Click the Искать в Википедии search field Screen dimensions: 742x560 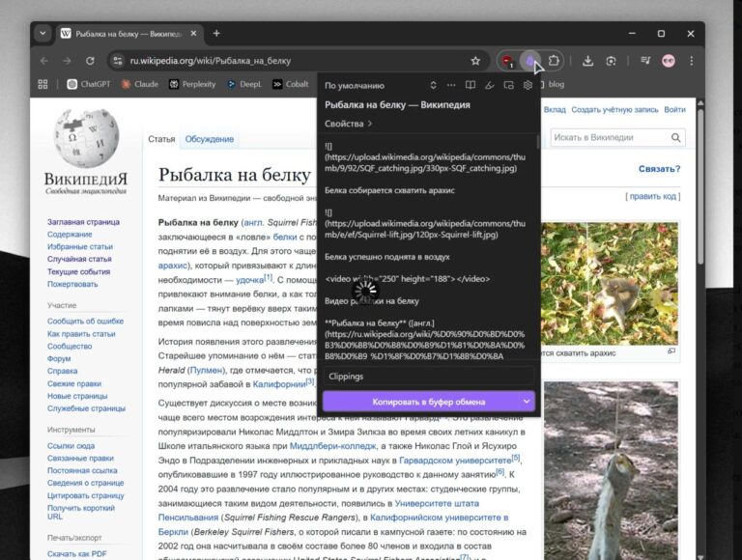point(610,138)
